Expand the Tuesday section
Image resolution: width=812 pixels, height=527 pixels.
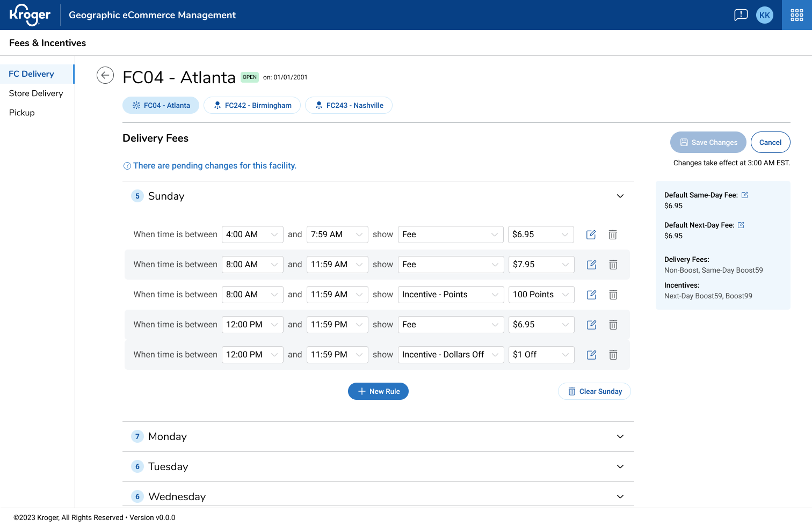tap(620, 466)
